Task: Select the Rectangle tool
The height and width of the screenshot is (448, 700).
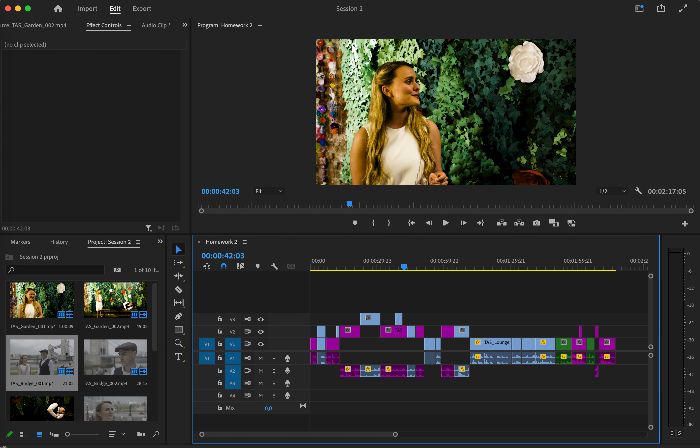Action: tap(179, 330)
